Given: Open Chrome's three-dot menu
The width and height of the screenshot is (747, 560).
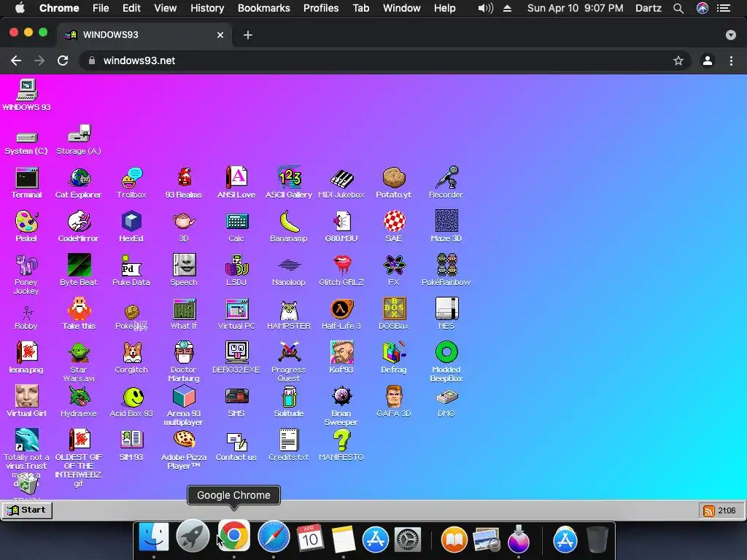Looking at the screenshot, I should click(x=731, y=61).
